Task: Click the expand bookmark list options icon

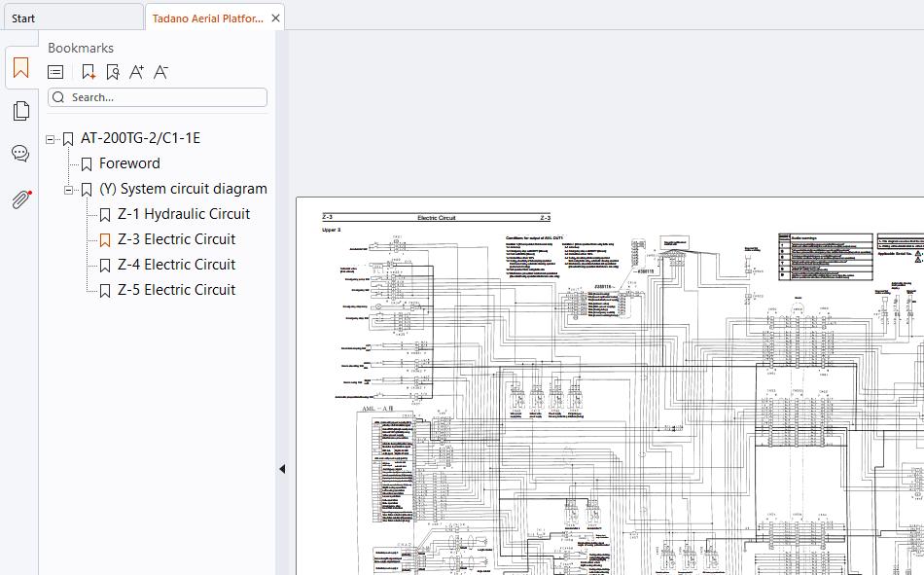Action: coord(55,72)
